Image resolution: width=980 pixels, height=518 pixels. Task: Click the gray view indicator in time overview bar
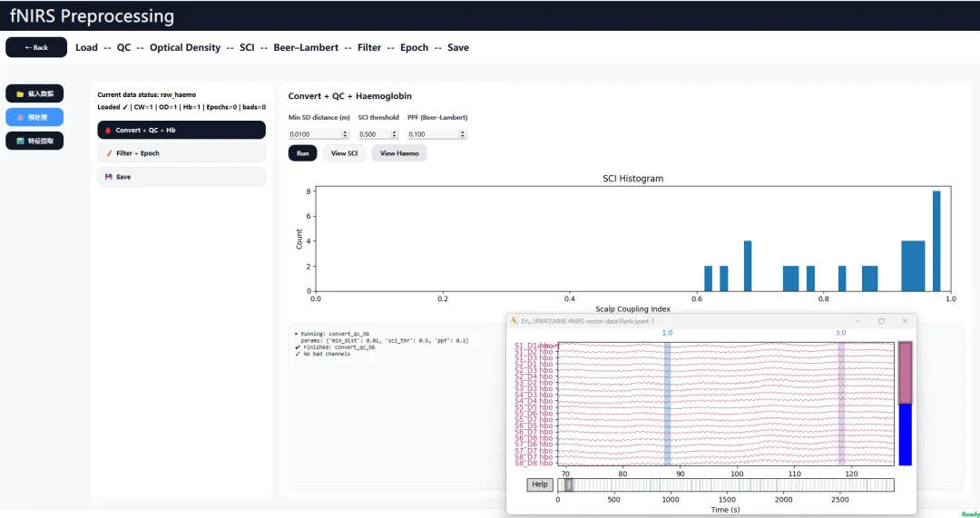pyautogui.click(x=568, y=484)
